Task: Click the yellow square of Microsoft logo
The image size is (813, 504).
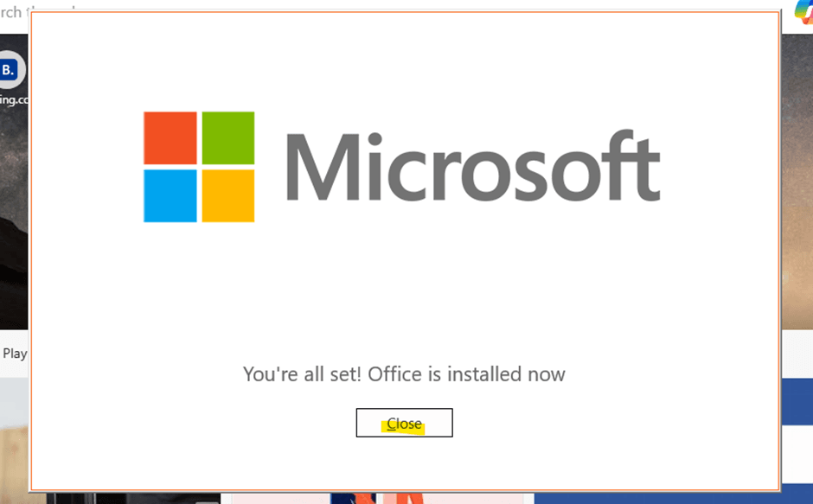Action: [x=228, y=196]
